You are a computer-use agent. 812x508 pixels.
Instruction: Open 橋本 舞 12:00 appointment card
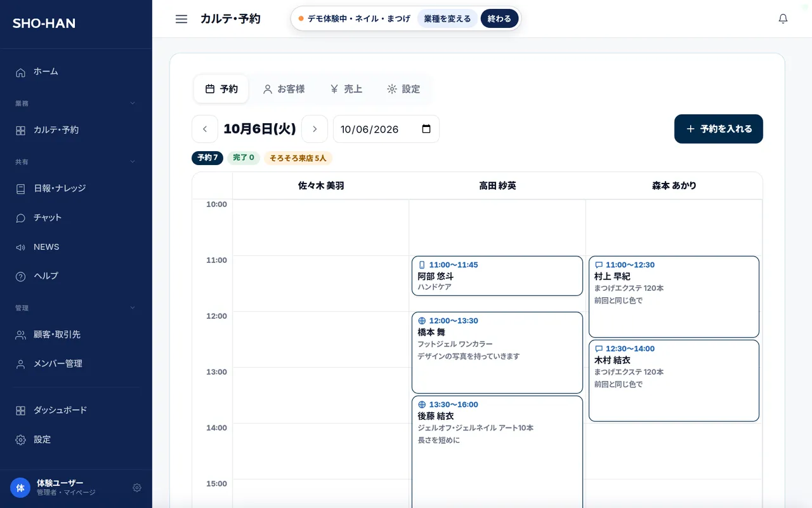point(497,352)
